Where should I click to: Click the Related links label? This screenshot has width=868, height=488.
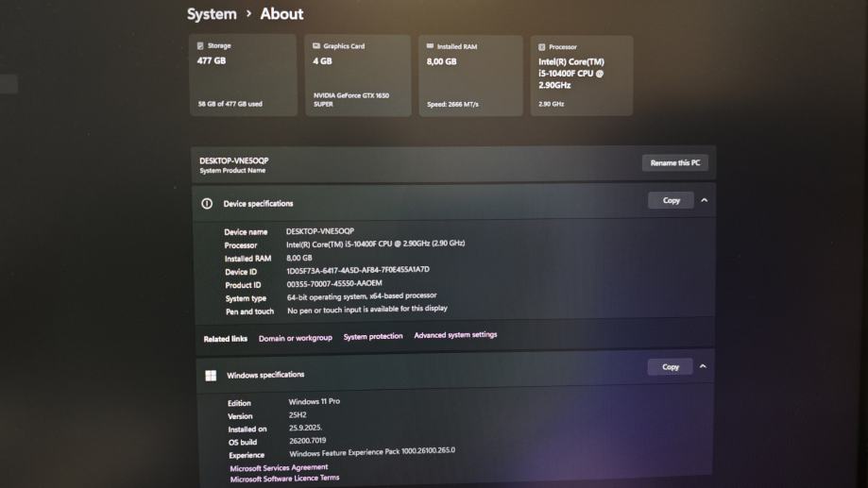[x=226, y=339]
